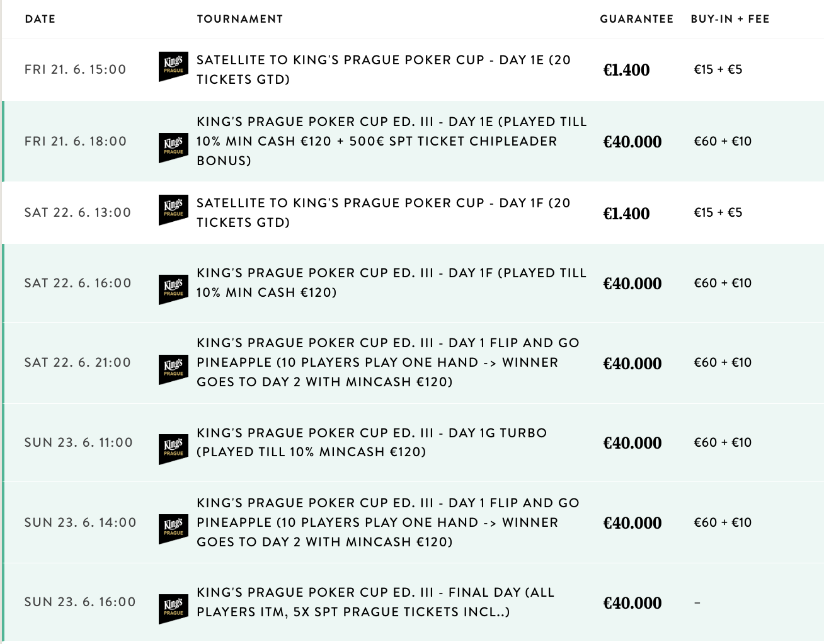Screen dimensions: 824x644
Task: Click King's Prague logo beside Day 1F tournament
Action: point(173,289)
